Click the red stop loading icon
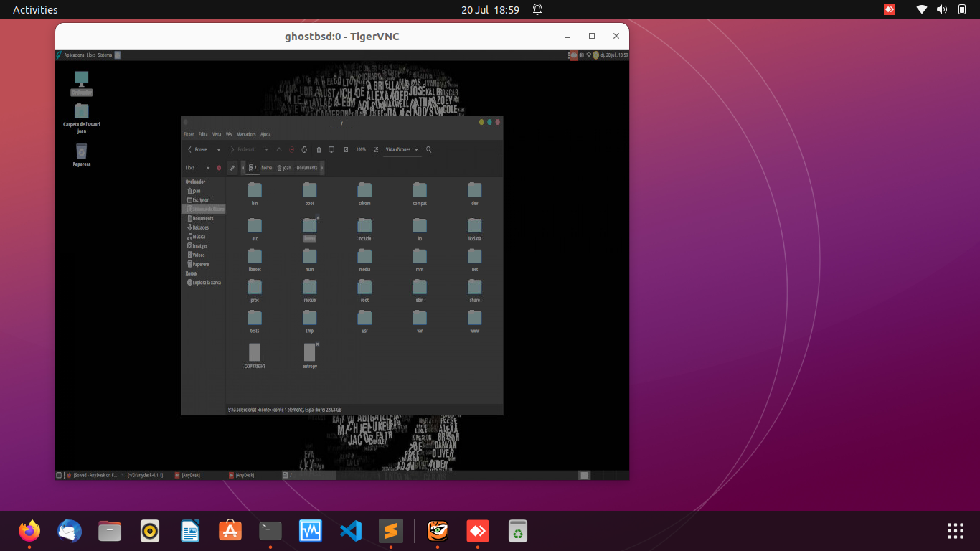The width and height of the screenshot is (980, 551). (x=291, y=150)
